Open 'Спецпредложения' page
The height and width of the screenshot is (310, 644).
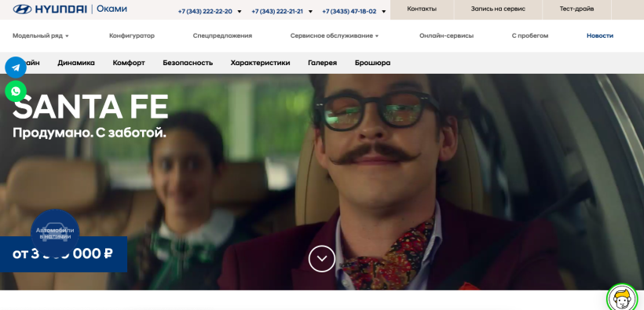point(222,36)
